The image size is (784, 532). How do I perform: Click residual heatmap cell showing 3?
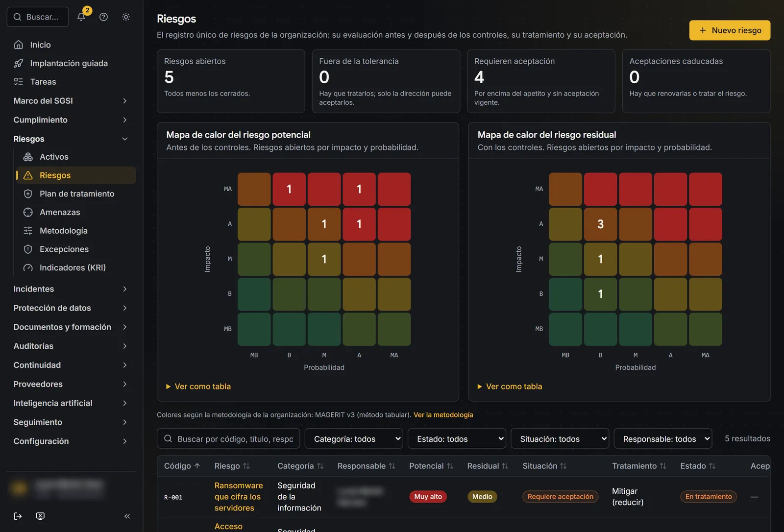600,224
